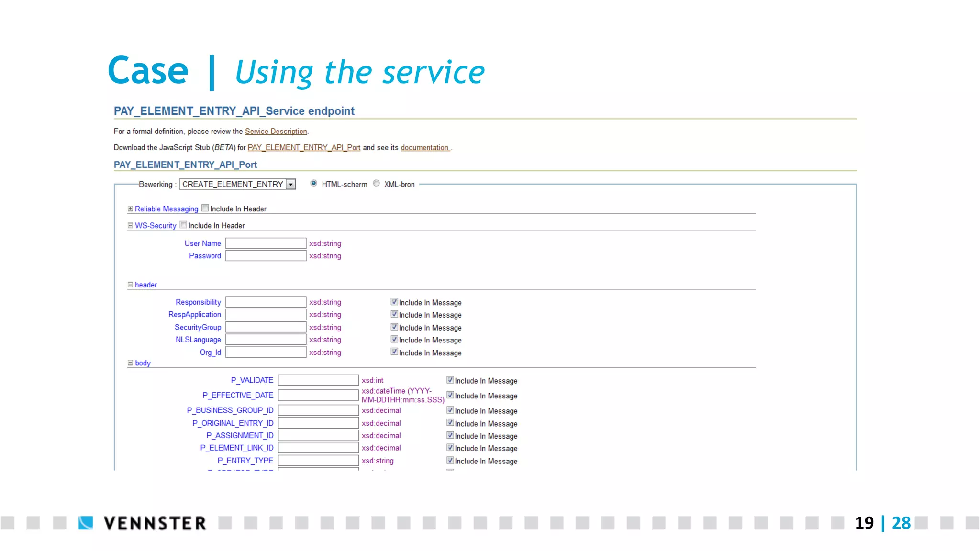Toggle Include In Message for P_VALIDATE
The height and width of the screenshot is (551, 980).
pyautogui.click(x=450, y=380)
